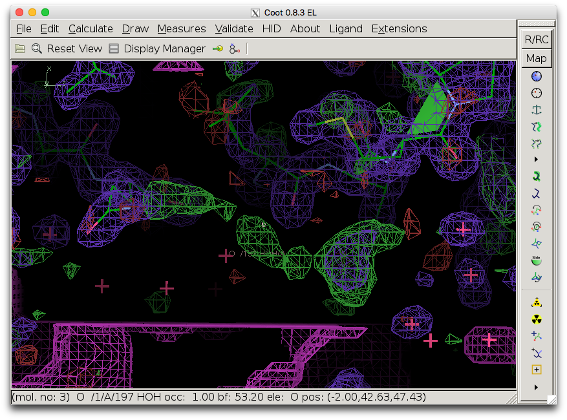The height and width of the screenshot is (420, 567).
Task: Click the Display Manager label
Action: (165, 48)
